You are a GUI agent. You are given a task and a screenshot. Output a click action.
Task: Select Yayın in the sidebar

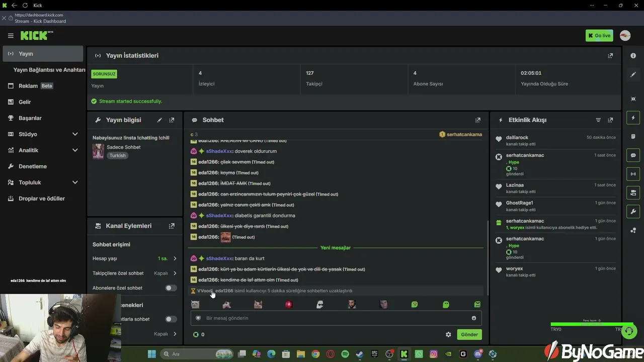(43, 54)
